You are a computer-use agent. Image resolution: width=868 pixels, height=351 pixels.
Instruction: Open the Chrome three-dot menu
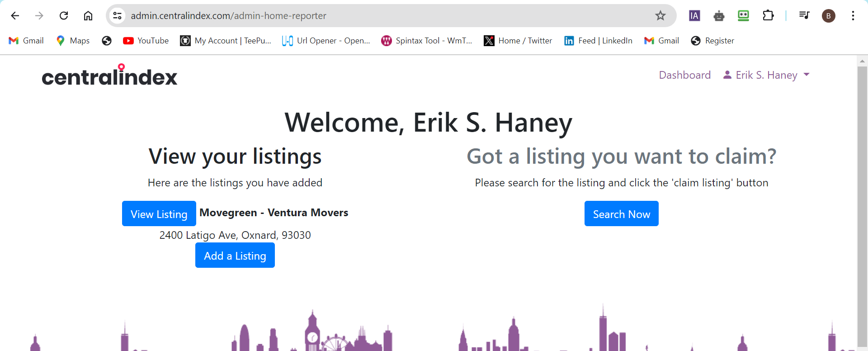(x=853, y=16)
